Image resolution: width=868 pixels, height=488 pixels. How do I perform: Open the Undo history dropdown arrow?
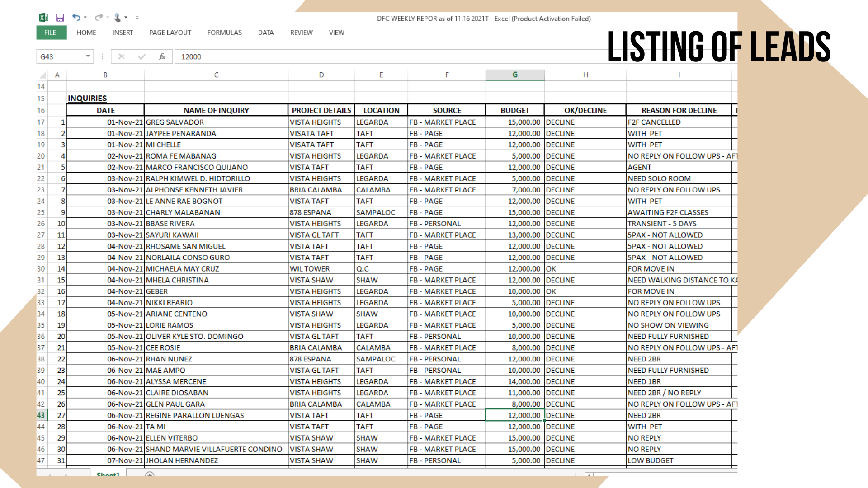pos(85,18)
